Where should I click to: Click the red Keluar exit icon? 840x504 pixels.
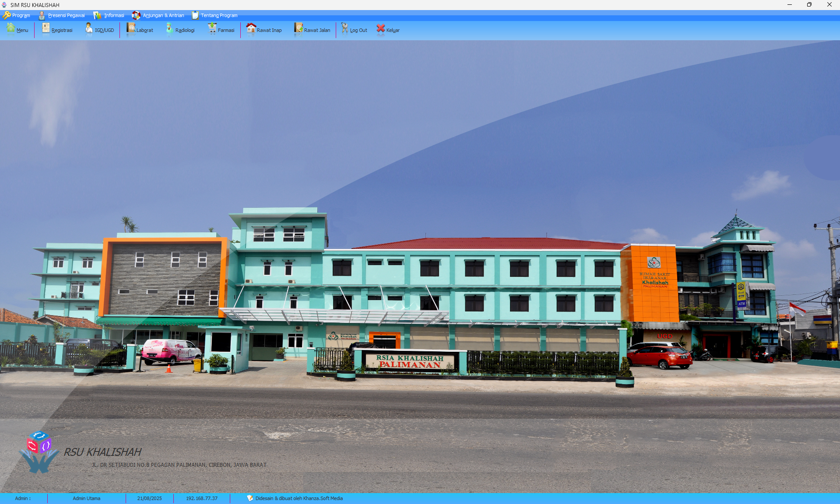pos(381,28)
